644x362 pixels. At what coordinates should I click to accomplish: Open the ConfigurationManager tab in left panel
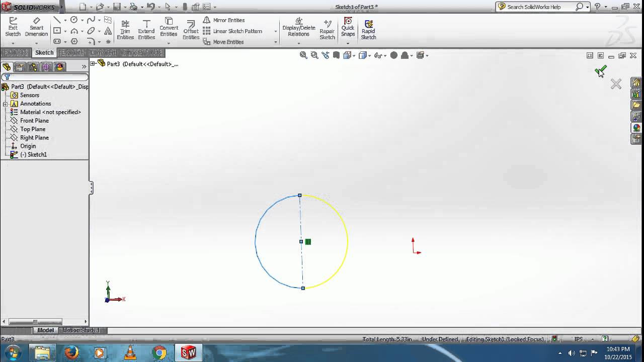[x=33, y=67]
